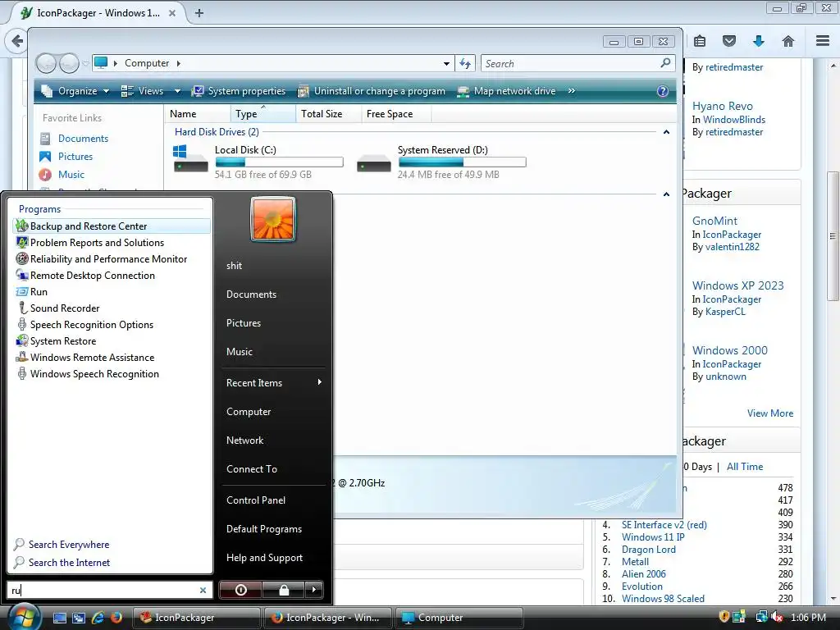This screenshot has width=840, height=630.
Task: Open the browser downloads arrow
Action: point(759,41)
